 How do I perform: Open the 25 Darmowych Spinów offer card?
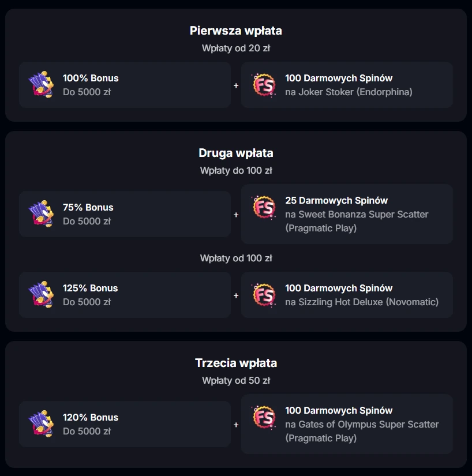[x=347, y=214]
